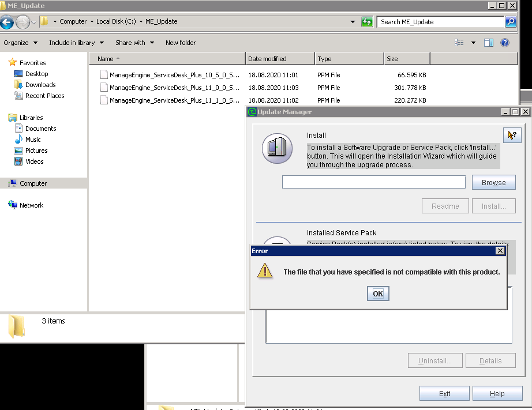Open Videos library

34,161
